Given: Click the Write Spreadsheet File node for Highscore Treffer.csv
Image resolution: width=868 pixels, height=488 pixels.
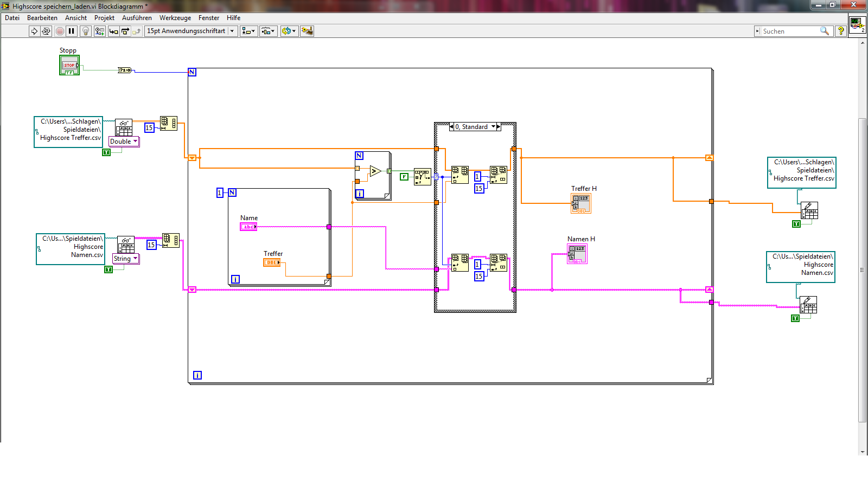Looking at the screenshot, I should click(x=809, y=210).
